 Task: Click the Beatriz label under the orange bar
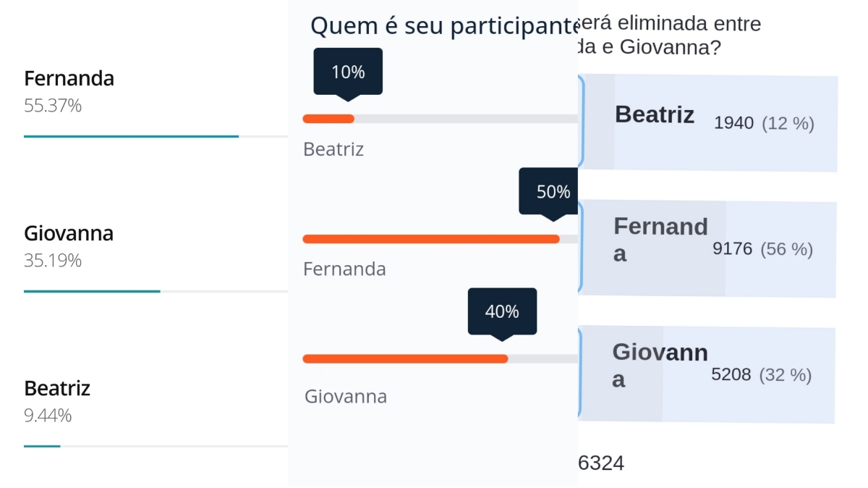click(x=333, y=149)
